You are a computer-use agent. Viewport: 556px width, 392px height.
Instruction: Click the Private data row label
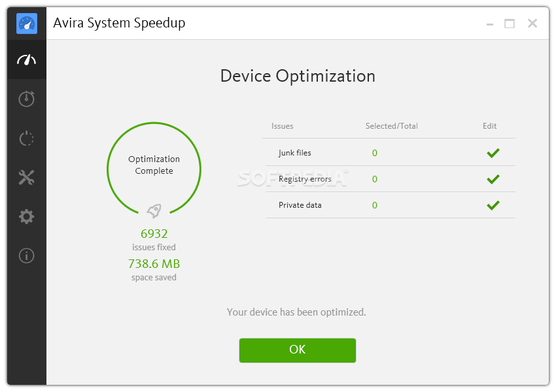[x=300, y=205]
